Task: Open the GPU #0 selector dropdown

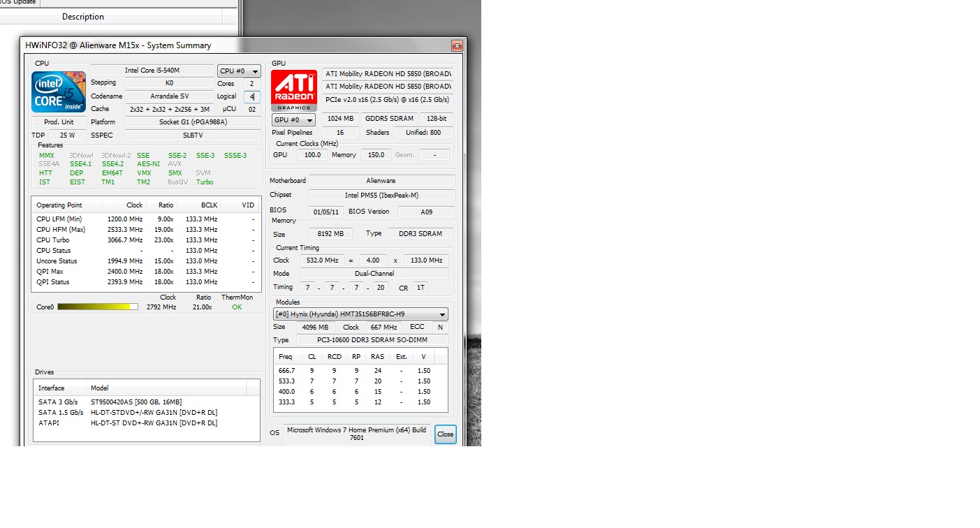Action: (293, 120)
